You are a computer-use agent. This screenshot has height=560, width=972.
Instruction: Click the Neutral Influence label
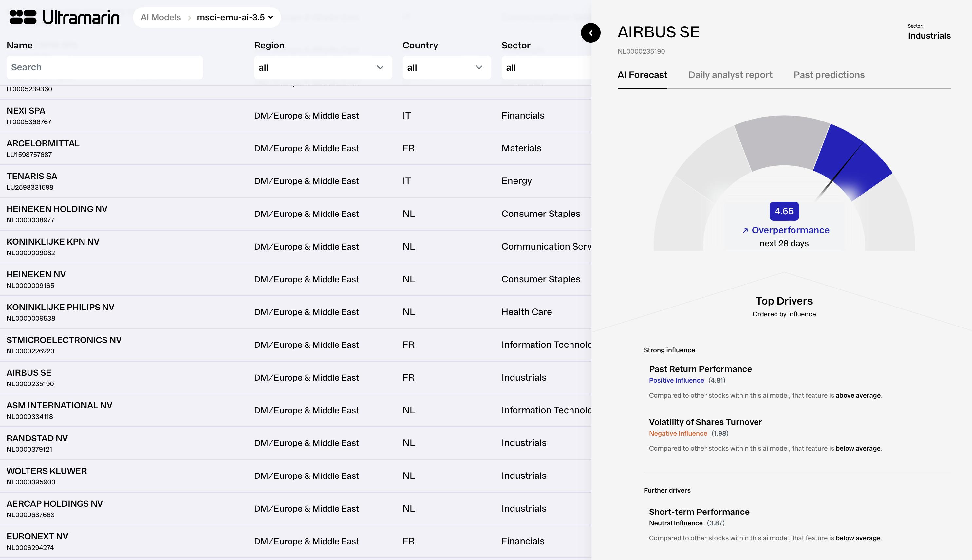point(676,523)
